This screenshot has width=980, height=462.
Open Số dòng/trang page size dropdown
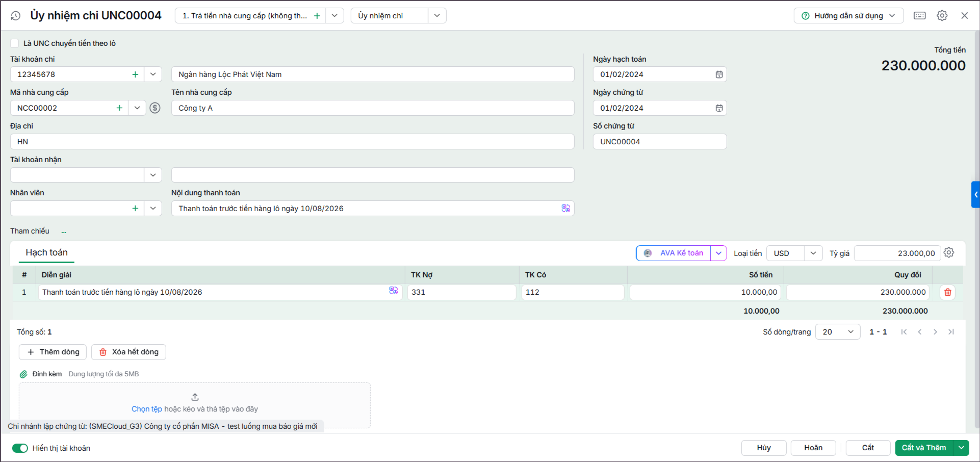click(838, 332)
